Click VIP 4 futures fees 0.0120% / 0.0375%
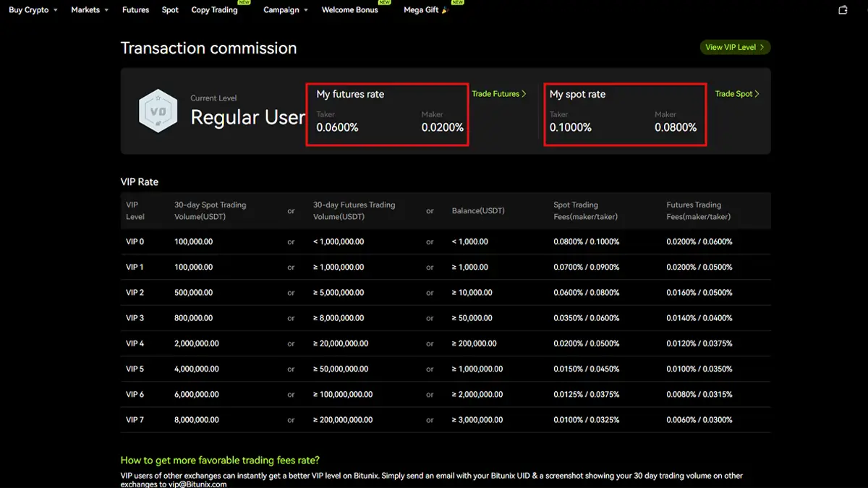The image size is (868, 488). coord(699,343)
